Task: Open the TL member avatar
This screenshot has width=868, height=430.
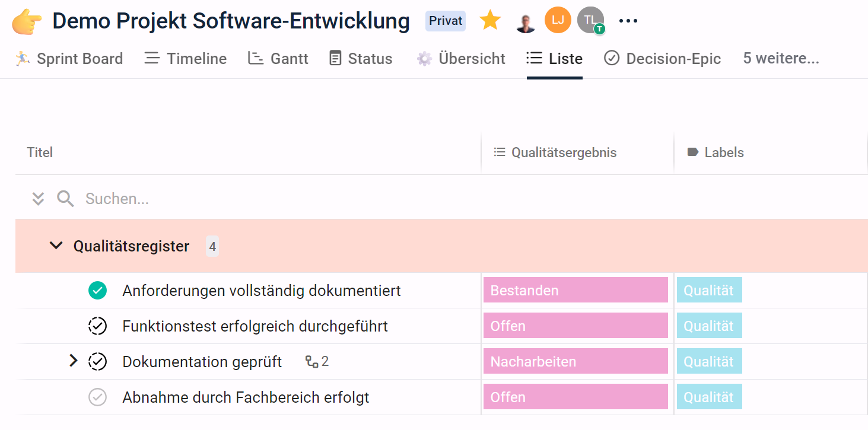Action: pyautogui.click(x=590, y=20)
